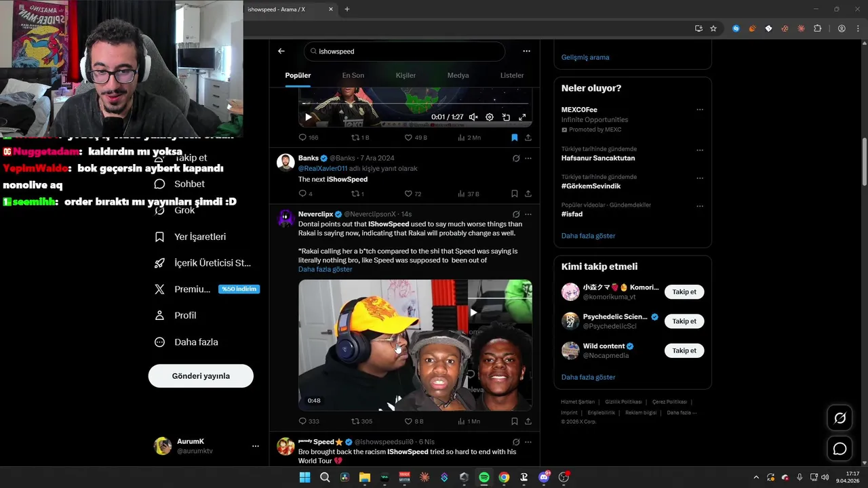Open the Grok floating button

point(840,418)
